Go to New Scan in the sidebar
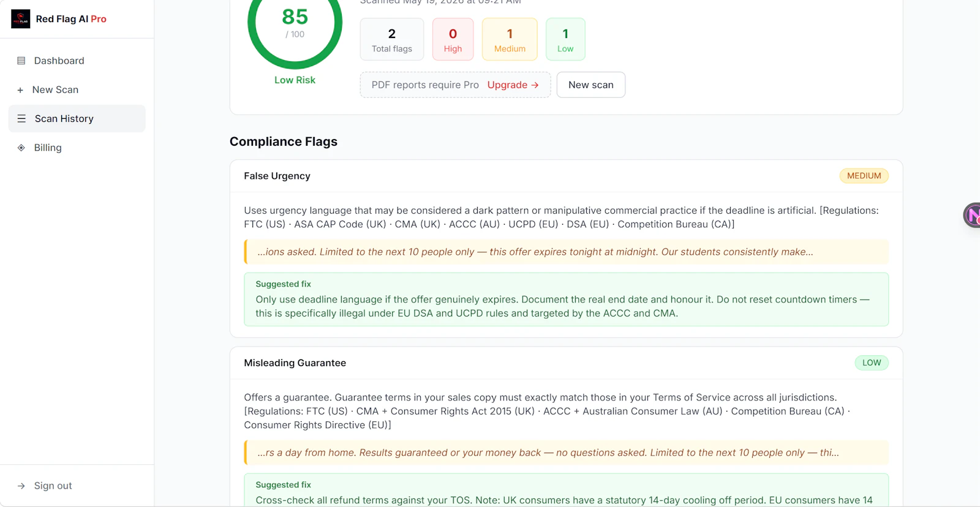This screenshot has height=507, width=980. (77, 89)
